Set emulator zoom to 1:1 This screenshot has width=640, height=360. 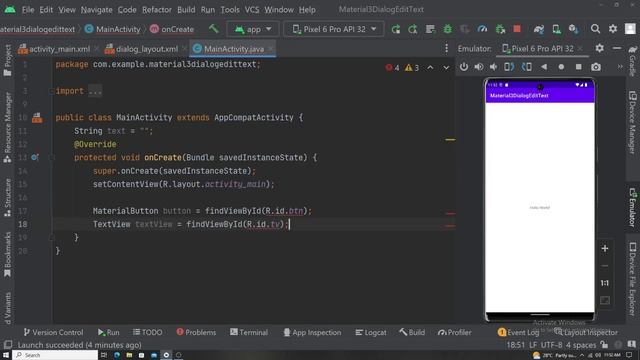click(x=605, y=283)
